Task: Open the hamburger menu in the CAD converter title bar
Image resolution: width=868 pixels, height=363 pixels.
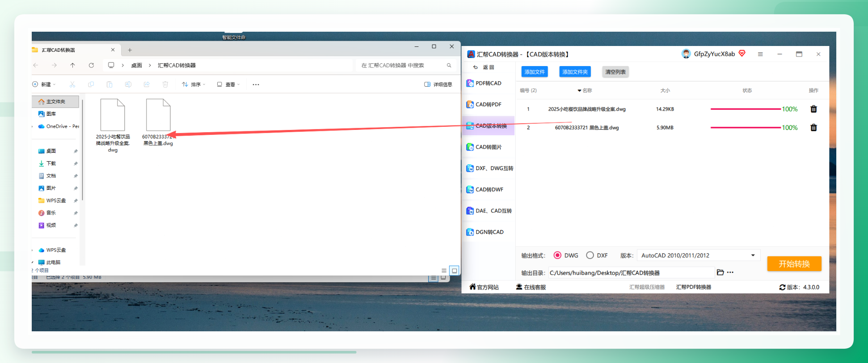Action: click(x=760, y=54)
